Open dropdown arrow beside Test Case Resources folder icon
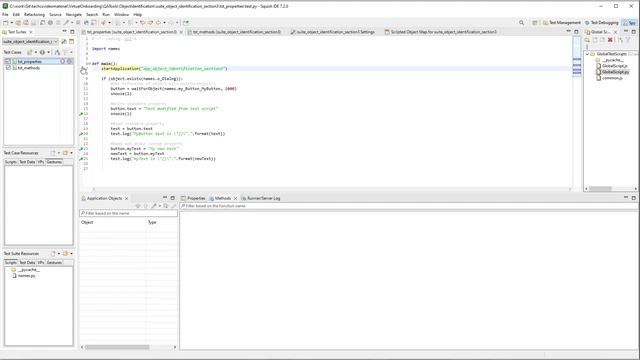Viewport: 640px width, 360px height. pos(71,153)
